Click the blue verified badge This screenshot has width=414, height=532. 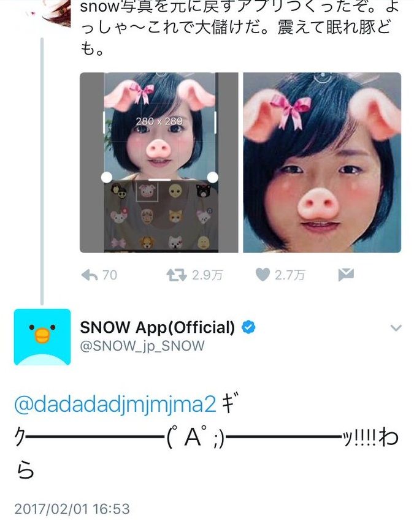(x=248, y=327)
